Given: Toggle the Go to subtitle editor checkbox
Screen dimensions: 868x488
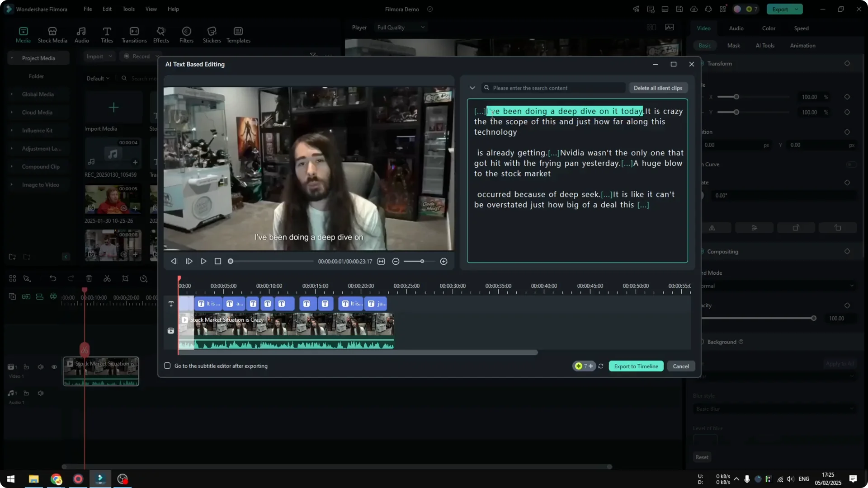Looking at the screenshot, I should pyautogui.click(x=167, y=366).
